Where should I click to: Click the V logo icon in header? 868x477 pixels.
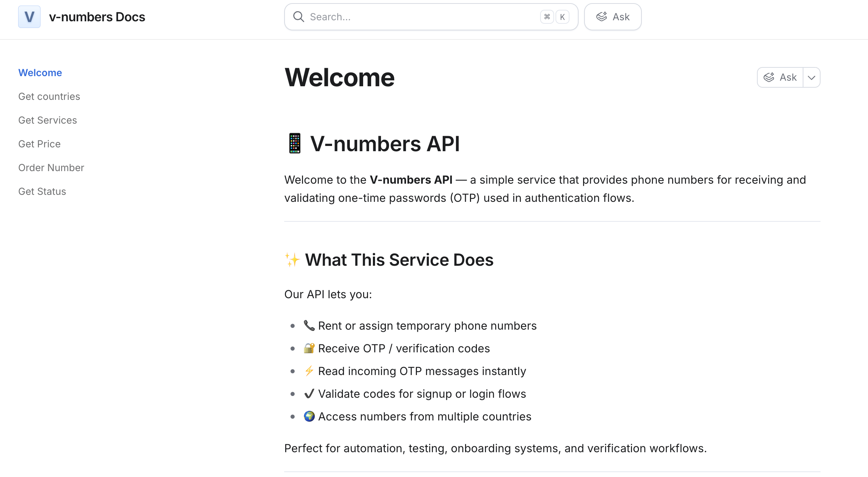29,17
